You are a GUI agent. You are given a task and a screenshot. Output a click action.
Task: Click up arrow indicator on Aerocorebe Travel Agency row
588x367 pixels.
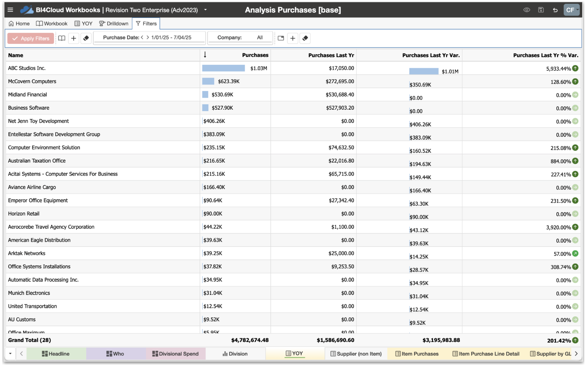575,227
